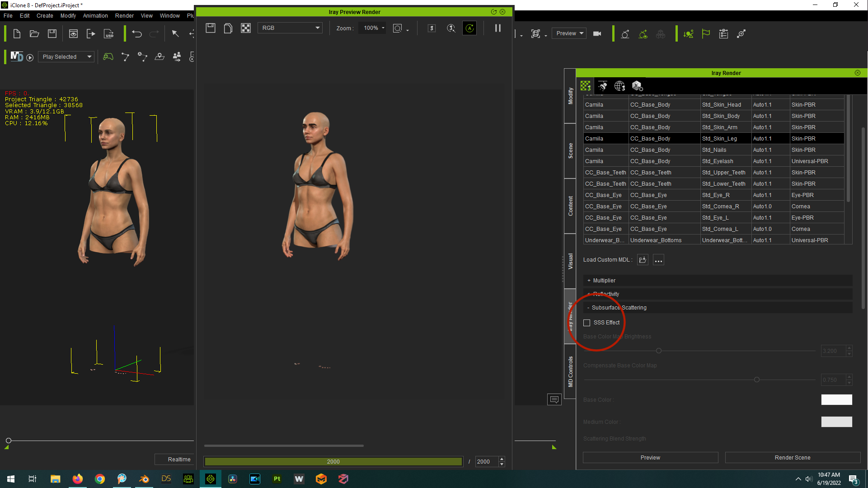The width and height of the screenshot is (868, 488).
Task: Expand the Multiplier section
Action: tap(718, 281)
